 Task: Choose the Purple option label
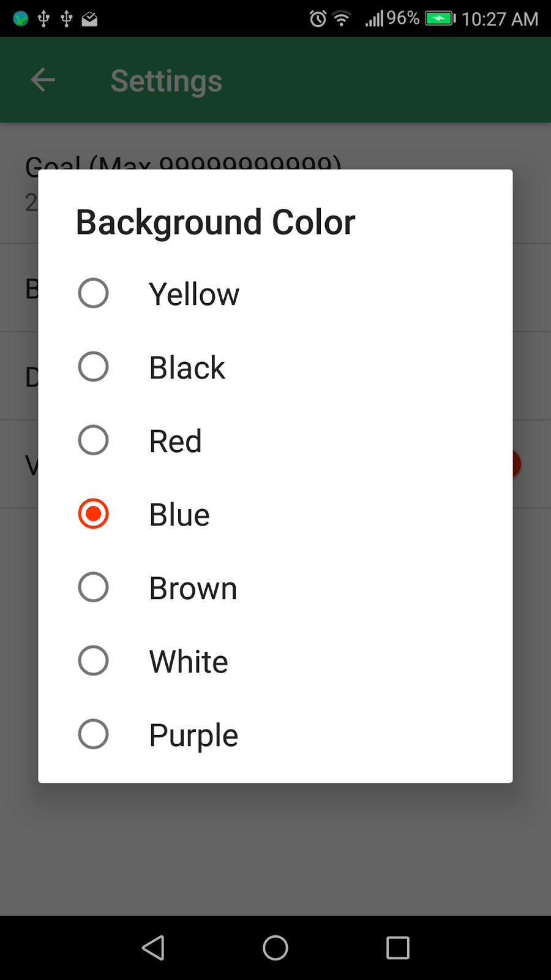click(x=193, y=735)
